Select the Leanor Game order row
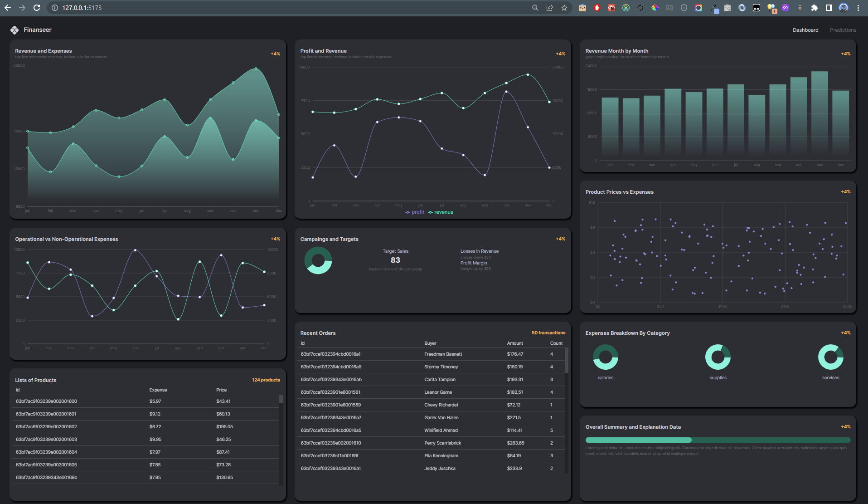The width and height of the screenshot is (868, 504). 431,392
